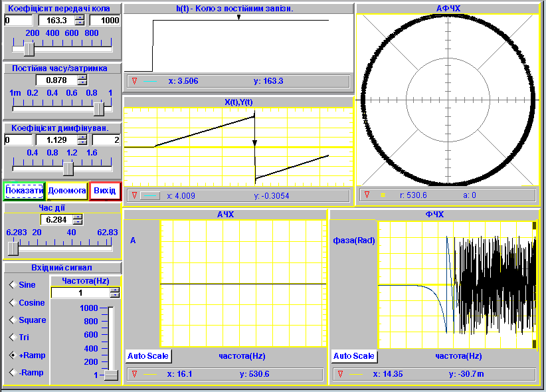Click the АЧХ plot title
Screen dimensions: 546x392
point(226,215)
